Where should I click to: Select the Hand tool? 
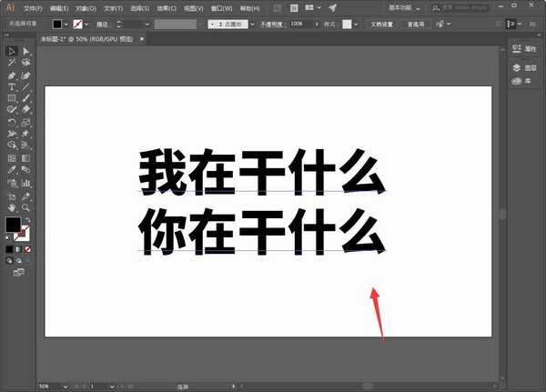(x=12, y=208)
